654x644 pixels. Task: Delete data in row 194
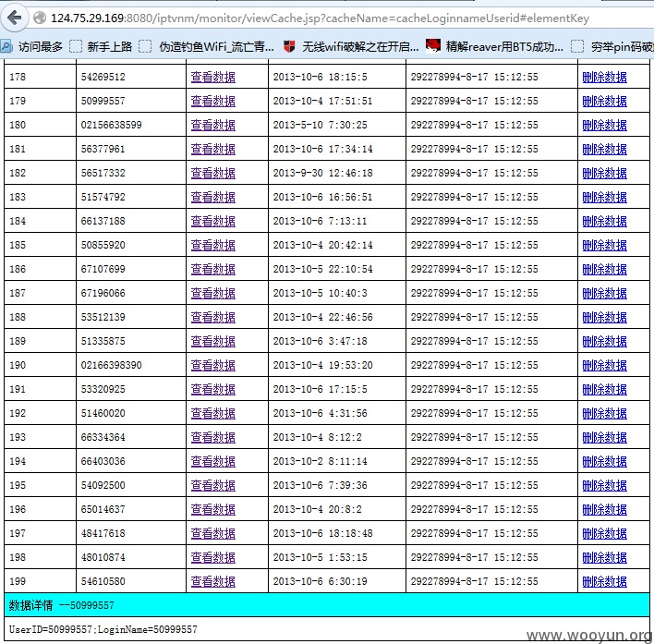click(604, 461)
